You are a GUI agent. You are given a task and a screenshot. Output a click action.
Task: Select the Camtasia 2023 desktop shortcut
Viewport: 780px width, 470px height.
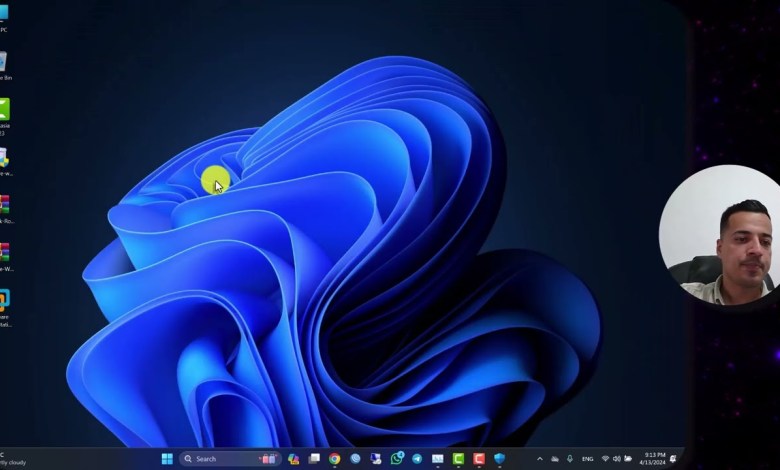pos(4,116)
